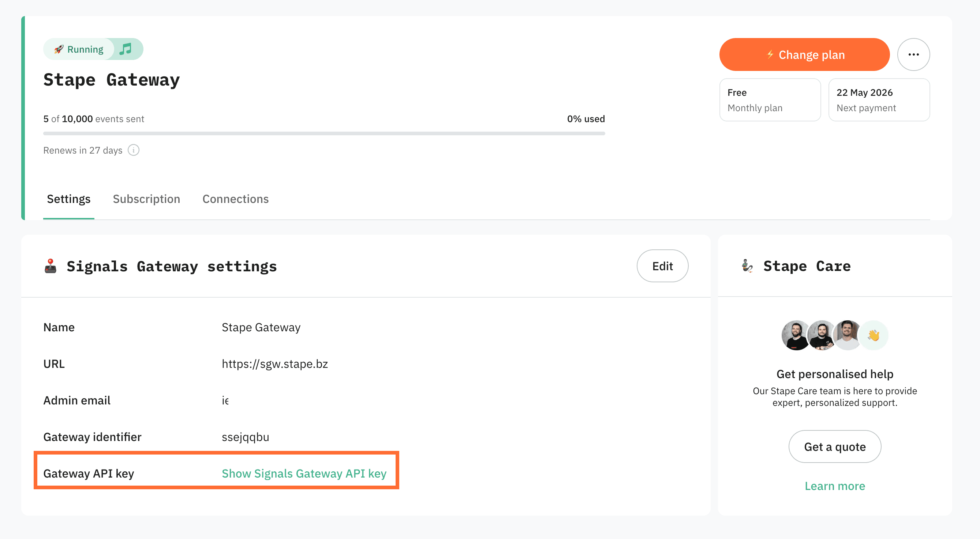The image size is (980, 539).
Task: Click the waving hand avatar icon
Action: coord(874,335)
